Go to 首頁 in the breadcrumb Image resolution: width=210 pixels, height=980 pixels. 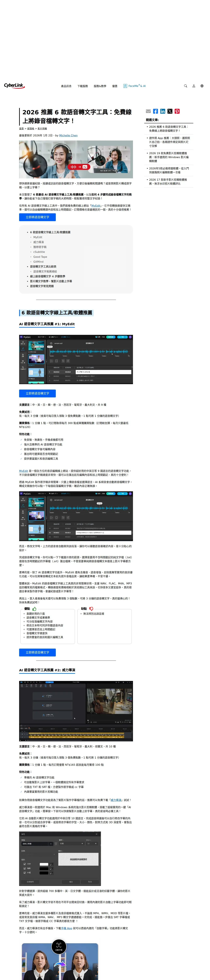pyautogui.click(x=21, y=129)
